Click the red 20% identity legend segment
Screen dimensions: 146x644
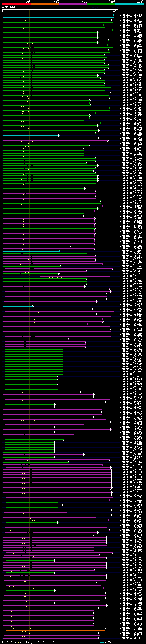pos(16,4)
